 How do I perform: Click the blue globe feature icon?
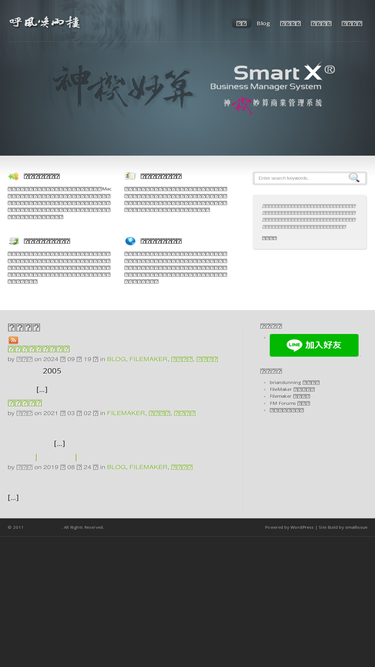click(x=130, y=241)
